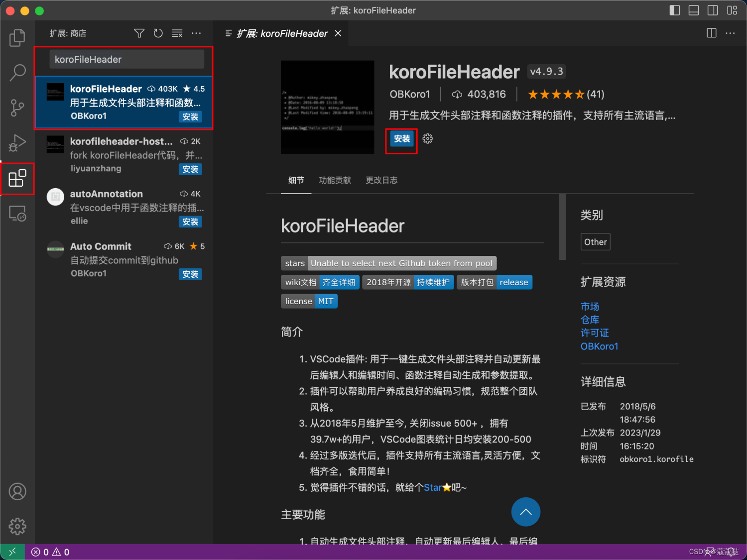Install korofileheader-host extension
The height and width of the screenshot is (560, 747).
190,169
